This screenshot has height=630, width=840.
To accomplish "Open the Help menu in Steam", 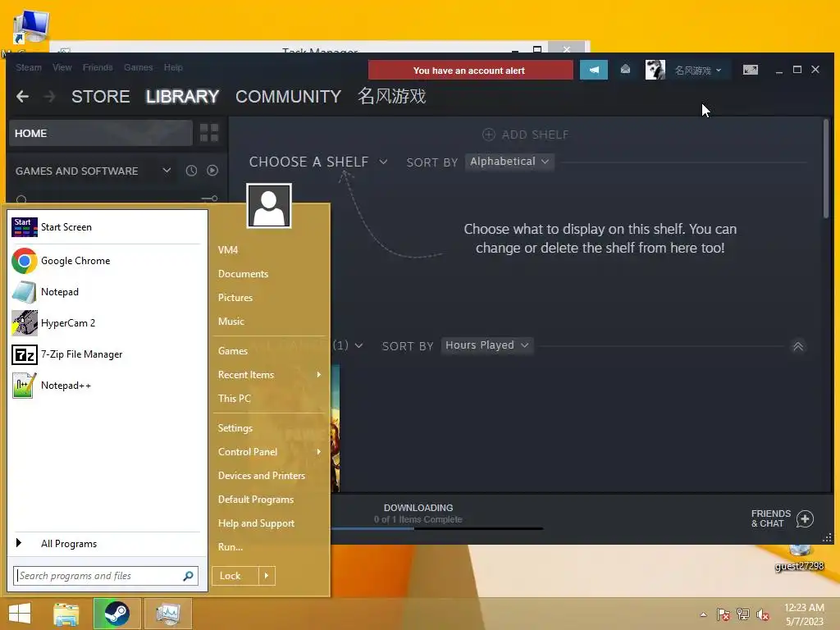I will [x=173, y=67].
